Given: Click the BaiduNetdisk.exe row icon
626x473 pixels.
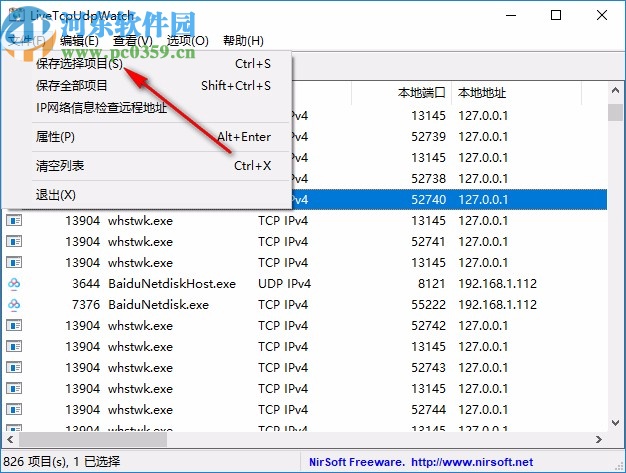Looking at the screenshot, I should [14, 305].
